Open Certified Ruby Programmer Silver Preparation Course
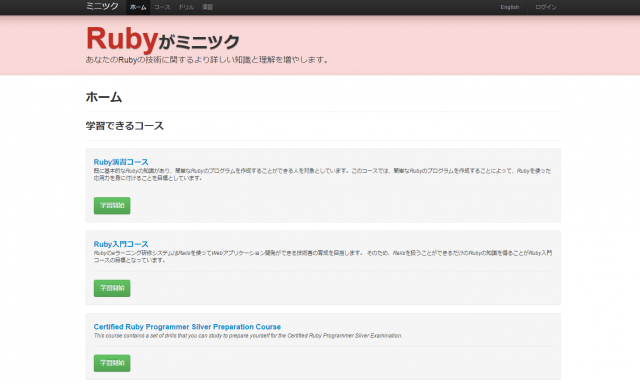This screenshot has width=640, height=384. (x=187, y=327)
